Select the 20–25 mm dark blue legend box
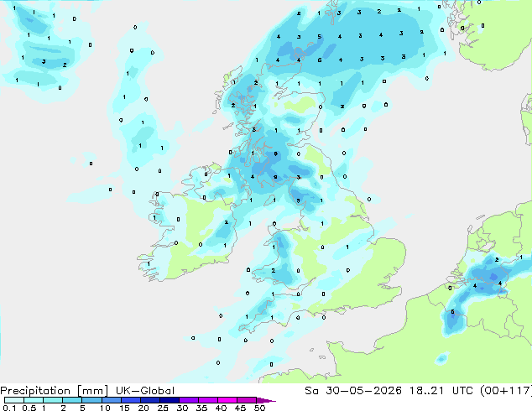 click(x=150, y=400)
